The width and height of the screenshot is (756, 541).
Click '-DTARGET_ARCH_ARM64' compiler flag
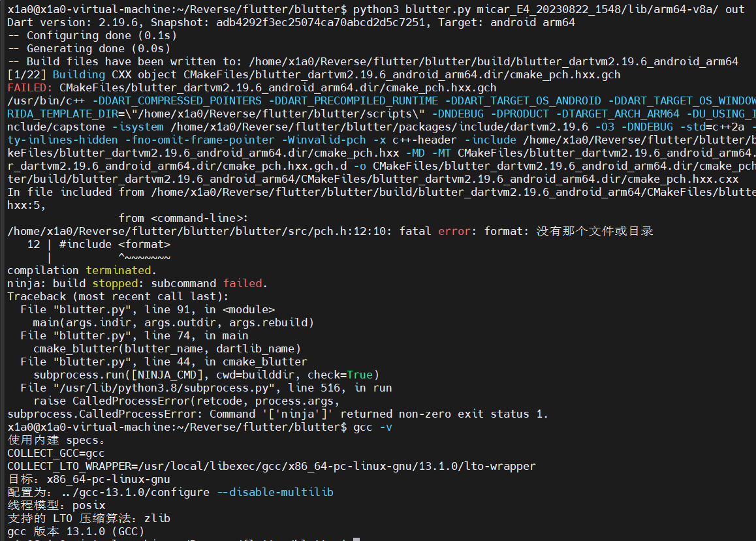[618, 114]
